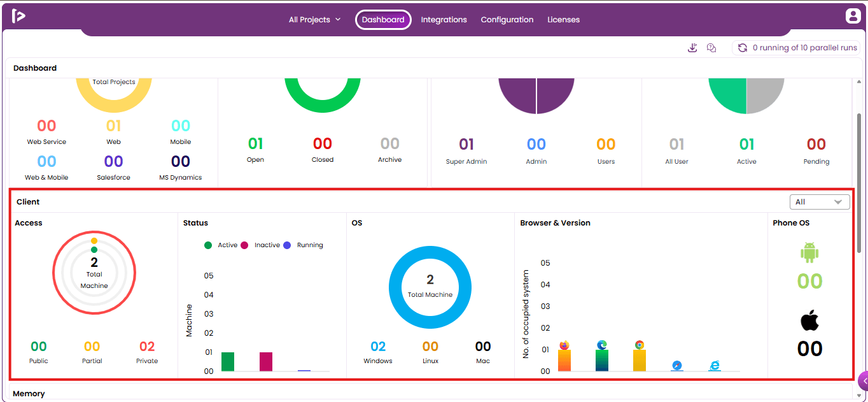Open the help chat bubbles icon
The image size is (868, 402).
pyautogui.click(x=711, y=48)
